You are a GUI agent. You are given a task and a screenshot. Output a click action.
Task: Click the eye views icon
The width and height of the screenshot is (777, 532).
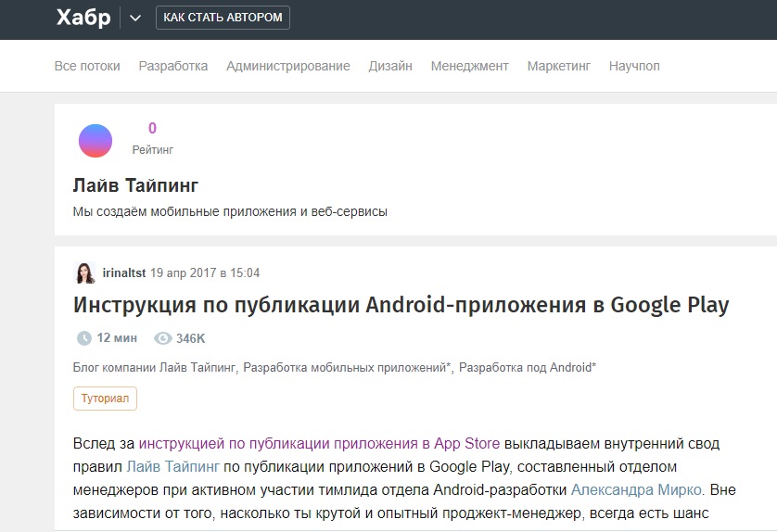(162, 338)
